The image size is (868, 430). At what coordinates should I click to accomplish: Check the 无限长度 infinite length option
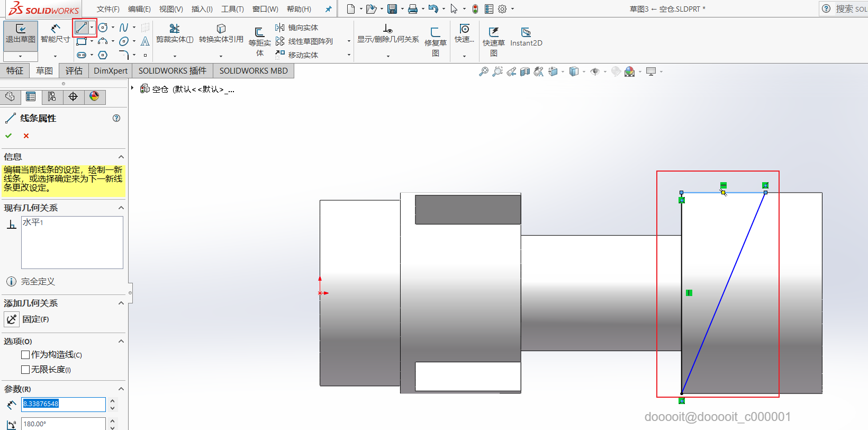pyautogui.click(x=25, y=370)
